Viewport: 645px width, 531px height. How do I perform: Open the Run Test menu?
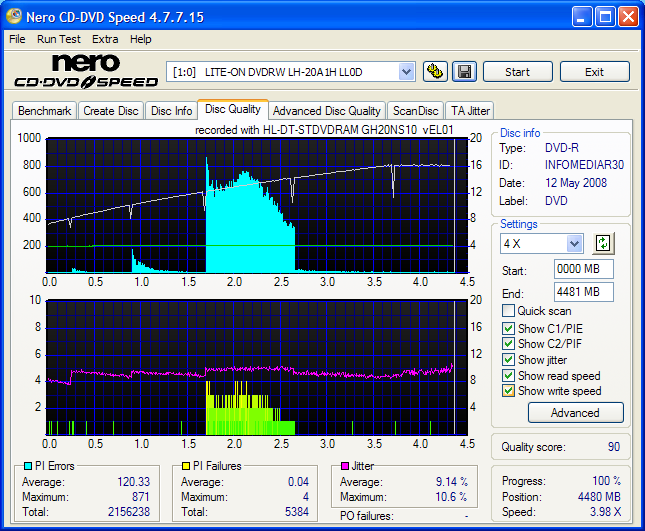(x=59, y=39)
